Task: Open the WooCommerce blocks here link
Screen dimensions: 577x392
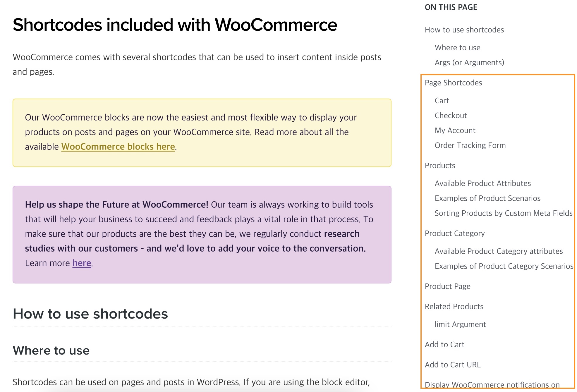Action: (x=118, y=147)
